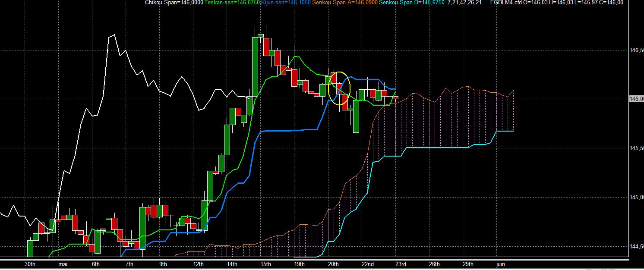Click the 7,21,42,26,21 parameters text
644x270 pixels.
click(x=465, y=3)
